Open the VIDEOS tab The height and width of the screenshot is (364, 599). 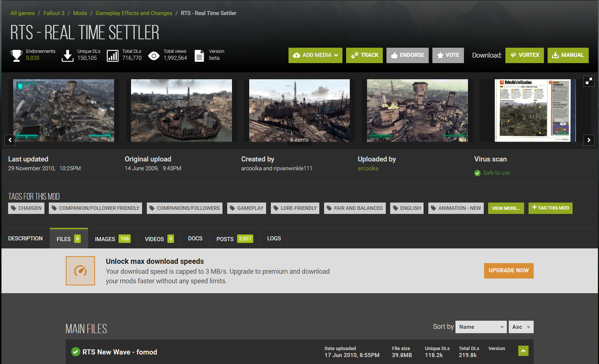(x=159, y=239)
